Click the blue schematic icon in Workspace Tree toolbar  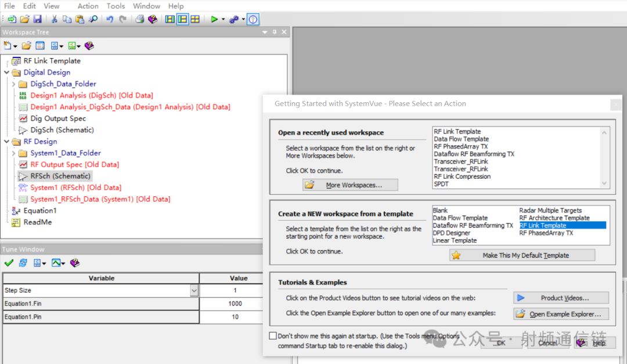coord(55,46)
